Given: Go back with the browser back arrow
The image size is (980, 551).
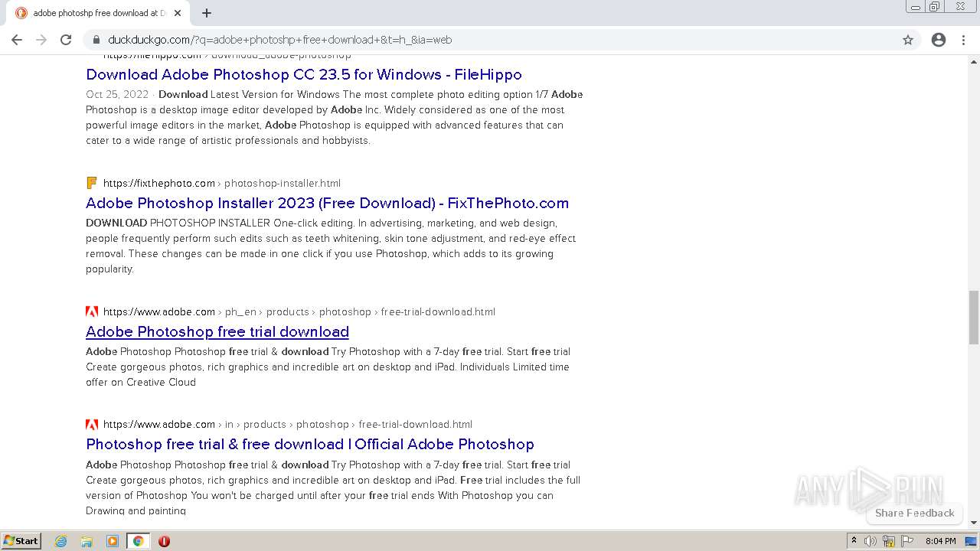Looking at the screenshot, I should 17,40.
